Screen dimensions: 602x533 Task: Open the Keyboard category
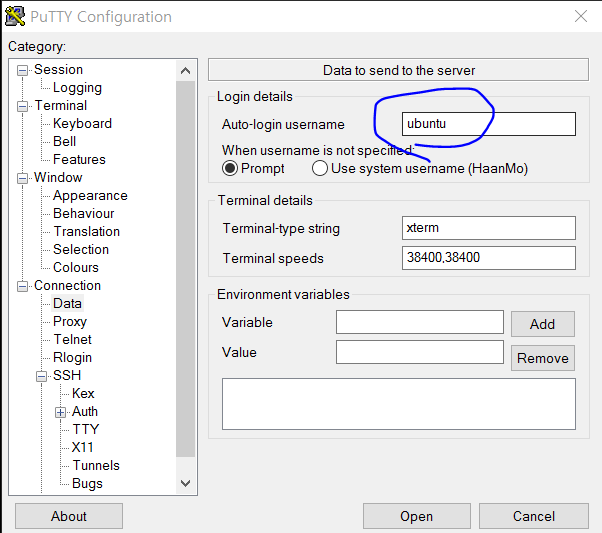click(83, 124)
